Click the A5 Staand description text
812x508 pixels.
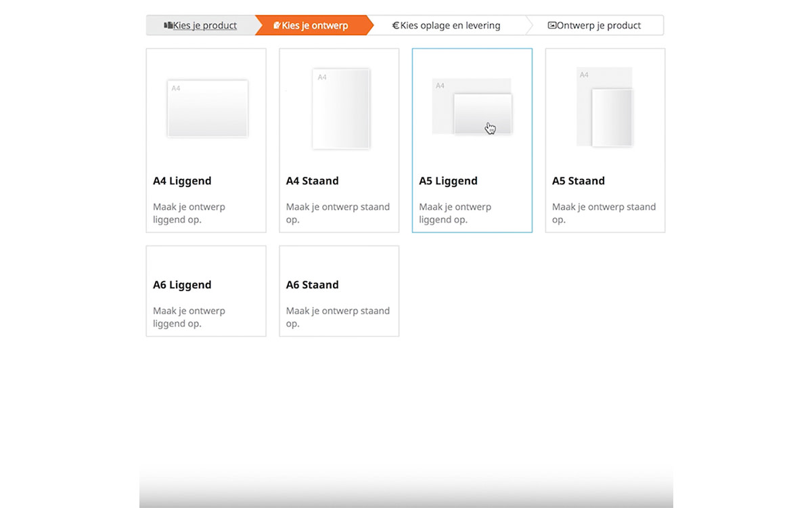604,213
